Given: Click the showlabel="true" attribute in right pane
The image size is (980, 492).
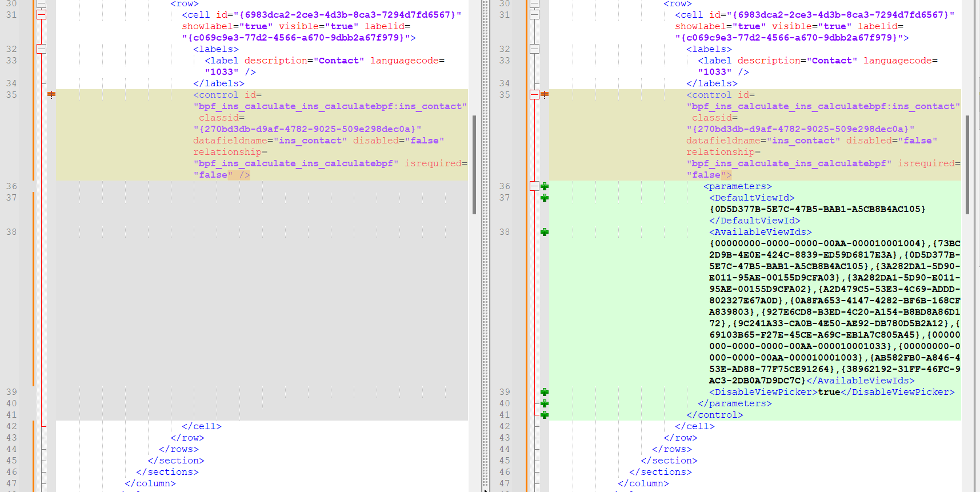Looking at the screenshot, I should click(721, 26).
